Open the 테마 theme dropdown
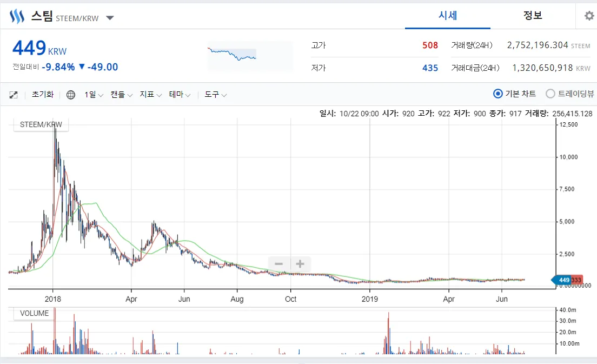This screenshot has height=364, width=597. click(x=180, y=95)
